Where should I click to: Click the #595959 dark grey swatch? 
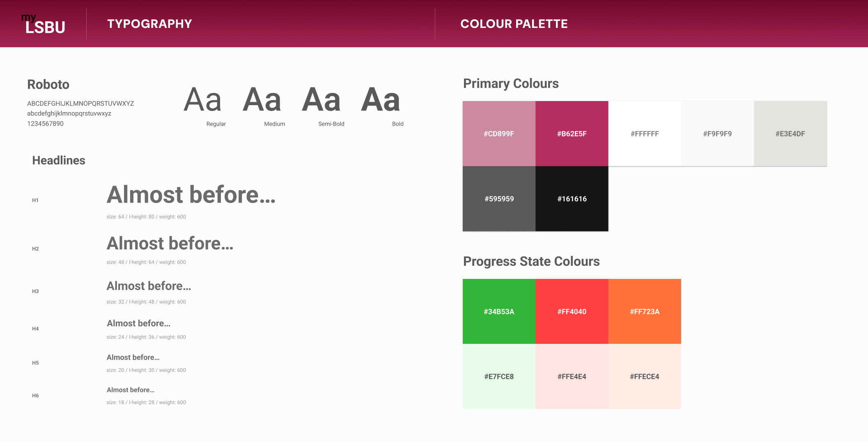click(x=499, y=198)
